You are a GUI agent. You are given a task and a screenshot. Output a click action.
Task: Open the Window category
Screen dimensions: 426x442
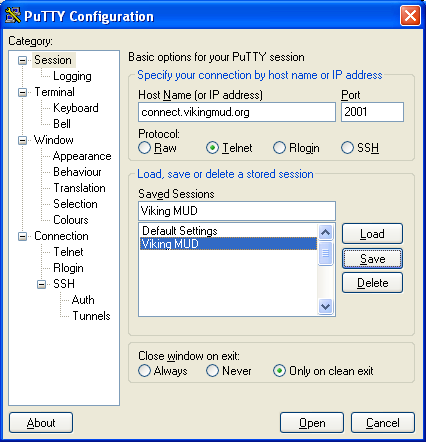pyautogui.click(x=54, y=140)
